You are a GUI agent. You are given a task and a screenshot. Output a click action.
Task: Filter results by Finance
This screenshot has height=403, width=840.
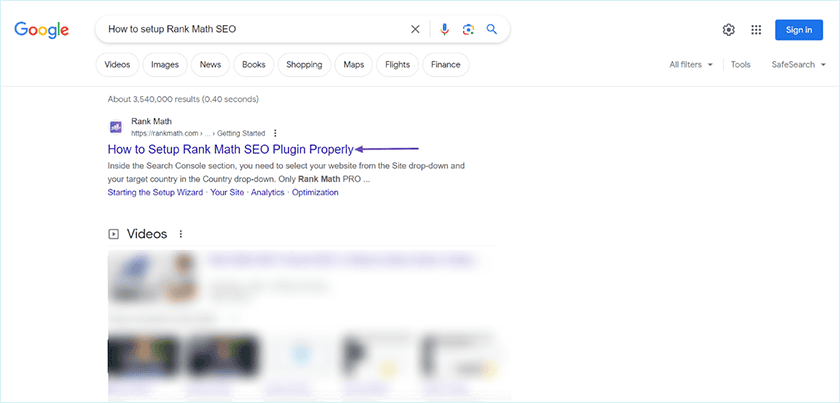pos(446,64)
